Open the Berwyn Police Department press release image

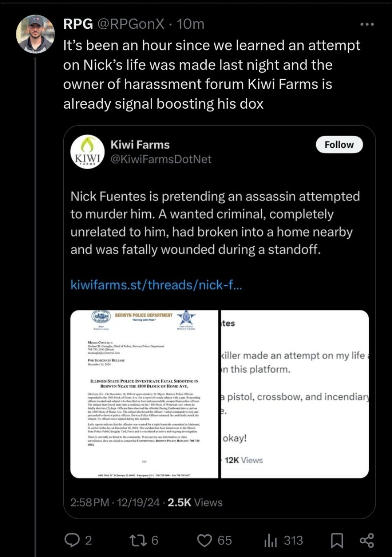[144, 394]
